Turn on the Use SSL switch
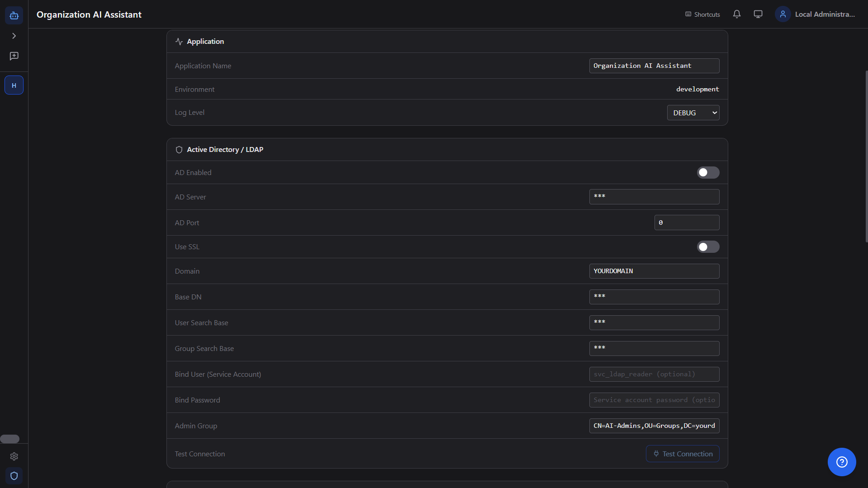Image resolution: width=868 pixels, height=488 pixels. (707, 246)
